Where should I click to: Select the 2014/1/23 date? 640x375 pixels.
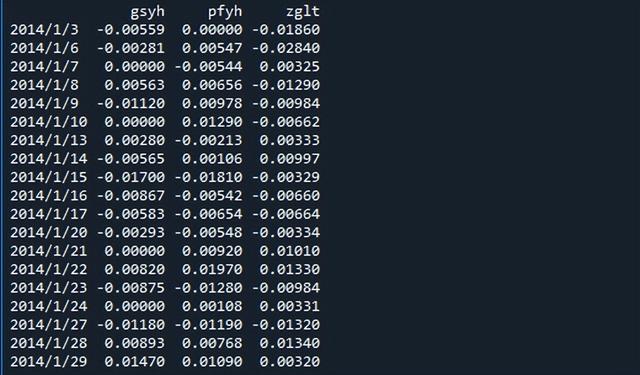(49, 288)
